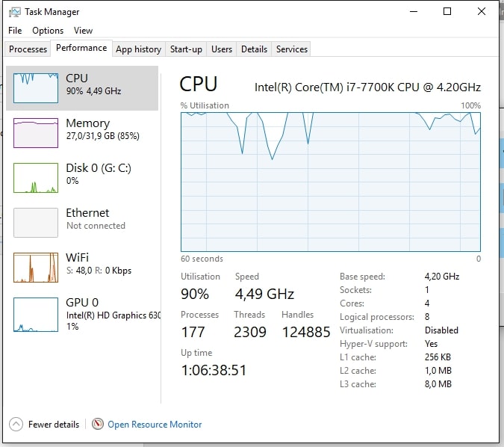Open the Services tab
Screen dimensions: 504x447
point(292,49)
